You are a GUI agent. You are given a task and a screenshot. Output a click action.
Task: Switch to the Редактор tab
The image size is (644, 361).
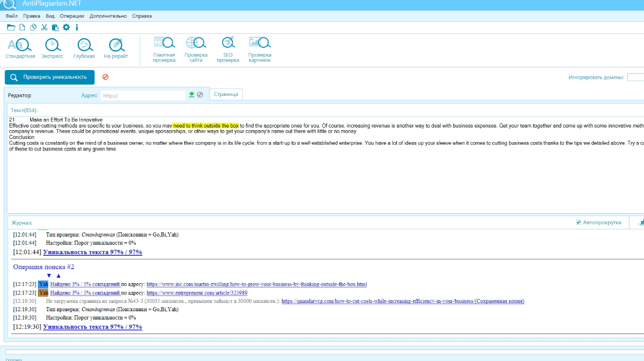(x=20, y=95)
